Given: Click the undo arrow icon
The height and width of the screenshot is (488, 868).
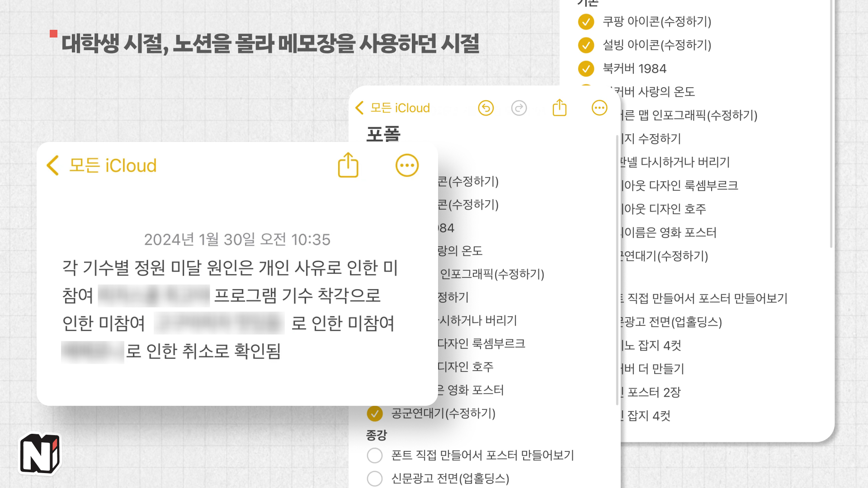Looking at the screenshot, I should 486,108.
